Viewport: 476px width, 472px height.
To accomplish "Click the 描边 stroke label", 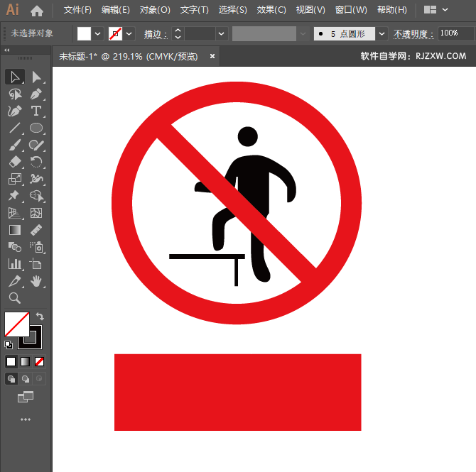I will coord(155,33).
